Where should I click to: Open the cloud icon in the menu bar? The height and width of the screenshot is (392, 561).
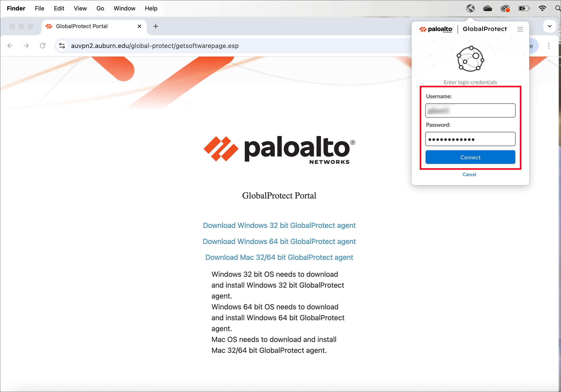(487, 9)
